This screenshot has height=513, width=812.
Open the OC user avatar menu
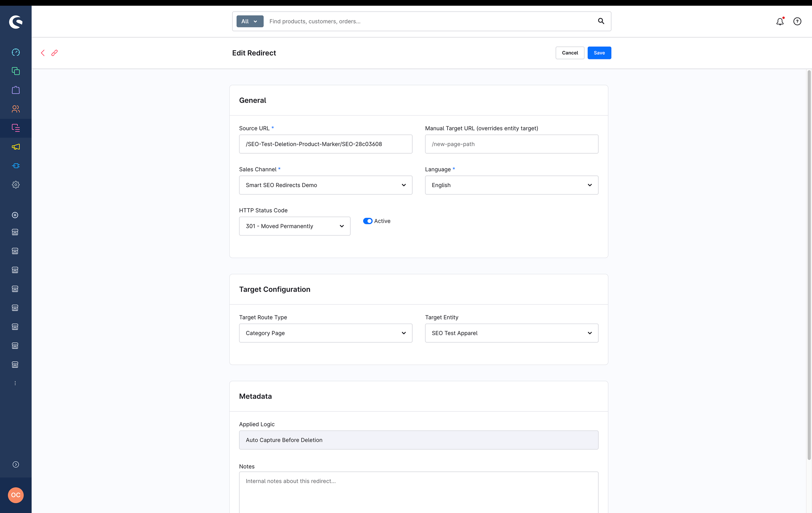tap(15, 495)
